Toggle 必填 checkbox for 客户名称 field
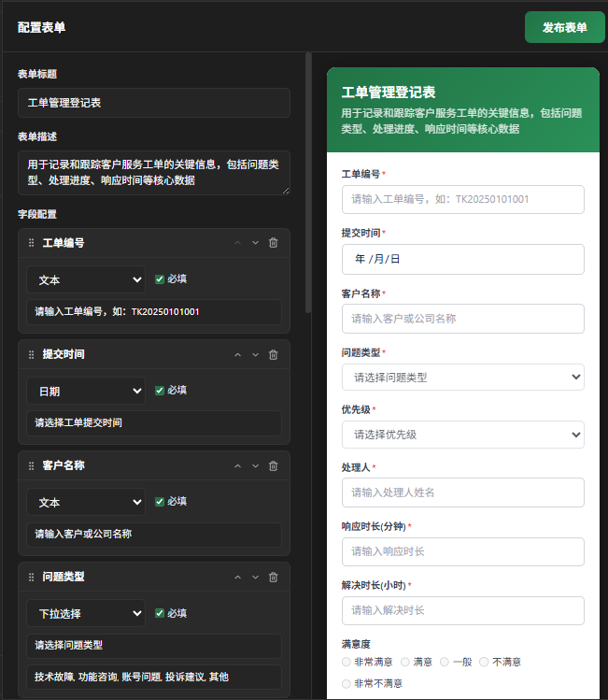 (160, 502)
